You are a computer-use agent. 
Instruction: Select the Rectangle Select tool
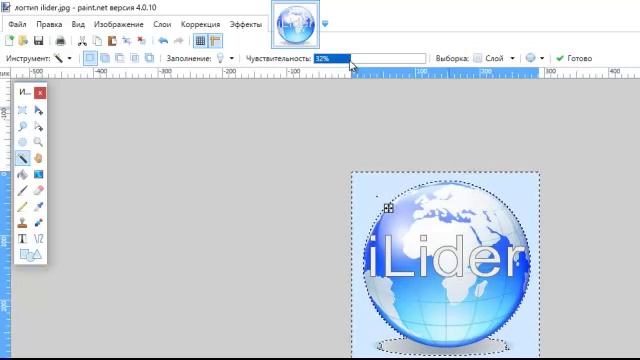[x=22, y=110]
